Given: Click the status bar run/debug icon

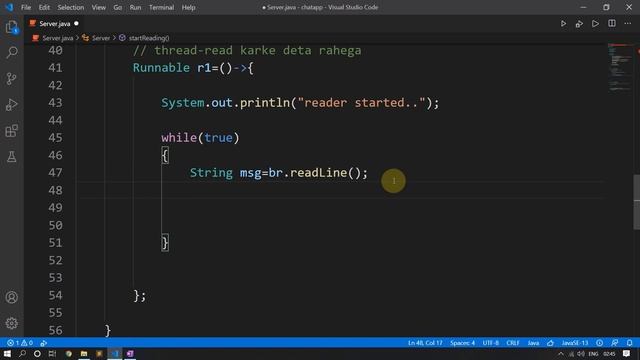Looking at the screenshot, I should (x=44, y=343).
